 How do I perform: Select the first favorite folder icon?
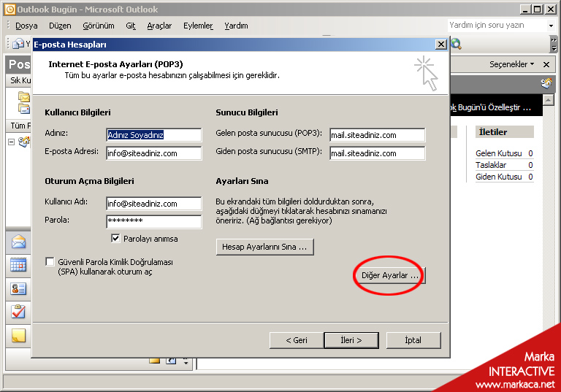[x=24, y=96]
